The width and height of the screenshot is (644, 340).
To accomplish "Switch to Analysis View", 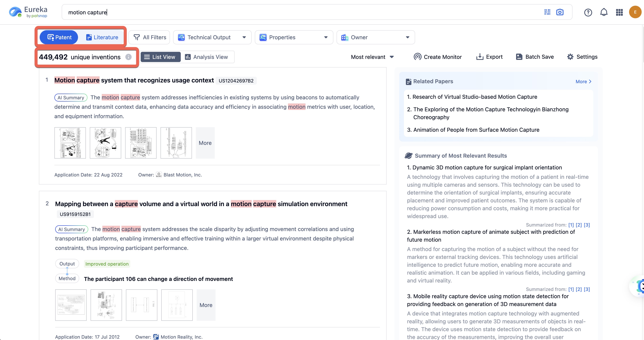I will (x=206, y=57).
